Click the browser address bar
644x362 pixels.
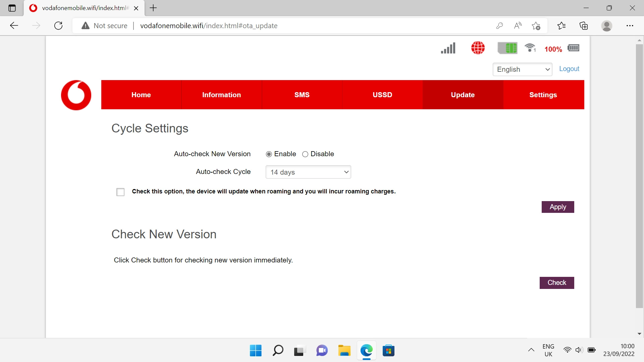tap(235, 25)
